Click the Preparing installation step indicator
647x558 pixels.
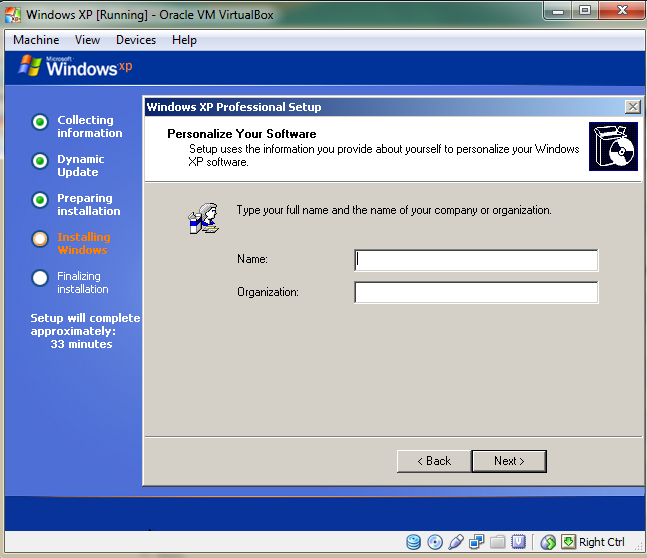click(x=40, y=200)
